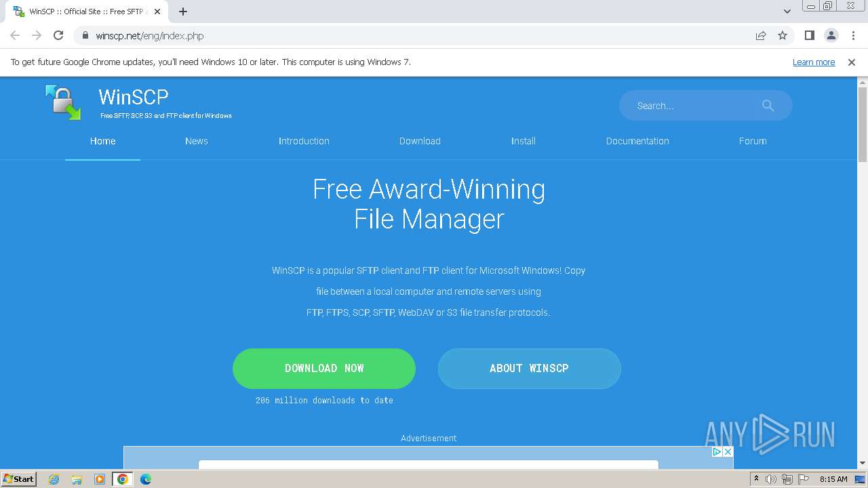Click the network tray icon
The image size is (868, 488).
point(787,479)
